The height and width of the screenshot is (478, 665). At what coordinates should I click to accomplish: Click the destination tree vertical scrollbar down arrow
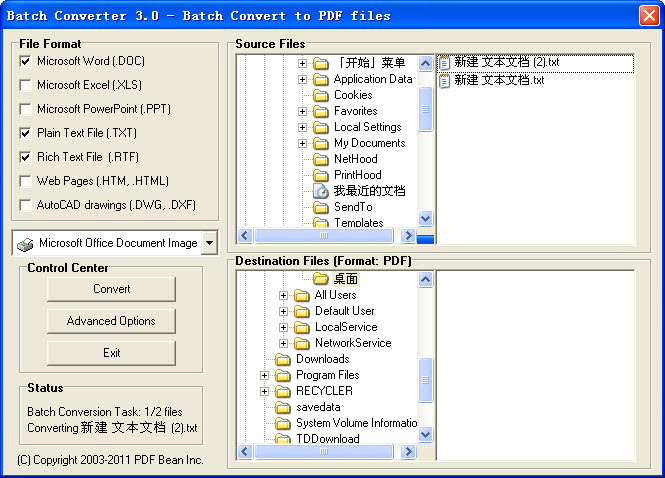coord(426,435)
